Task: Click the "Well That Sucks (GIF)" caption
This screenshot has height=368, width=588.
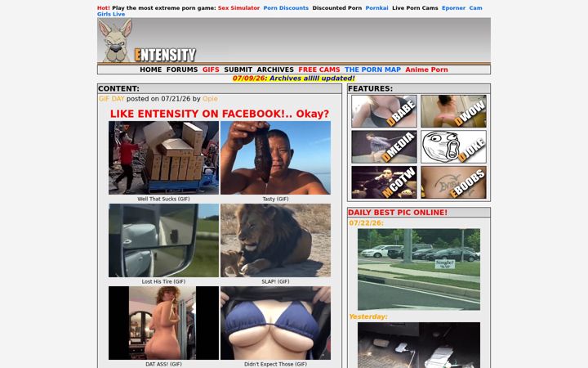Action: coord(163,199)
